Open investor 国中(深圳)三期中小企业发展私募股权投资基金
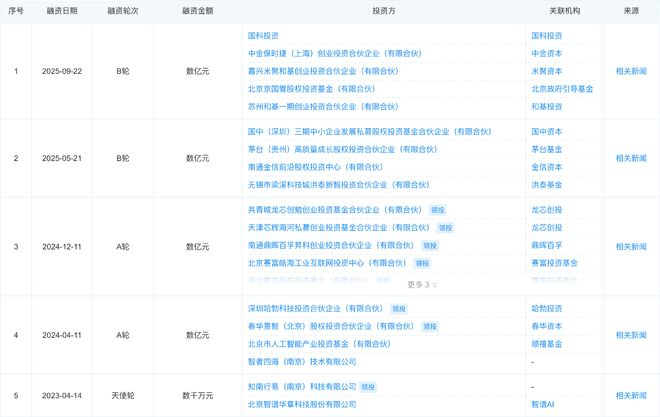 (x=370, y=132)
